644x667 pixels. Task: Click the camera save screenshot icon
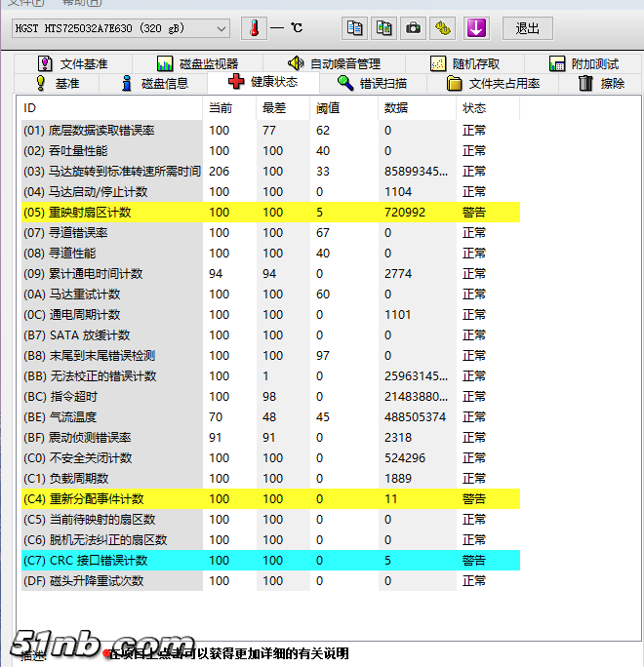coord(414,28)
